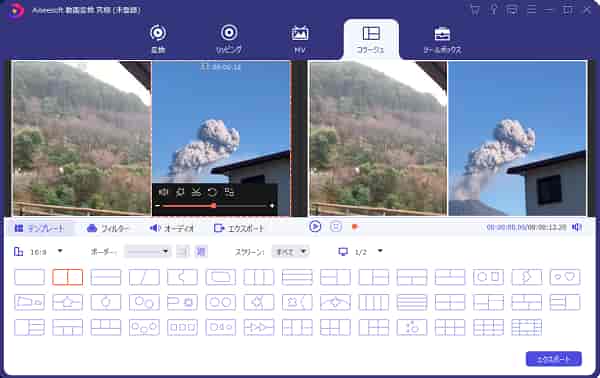Select the star shape layout template
Image resolution: width=600 pixels, height=378 pixels.
click(x=259, y=302)
